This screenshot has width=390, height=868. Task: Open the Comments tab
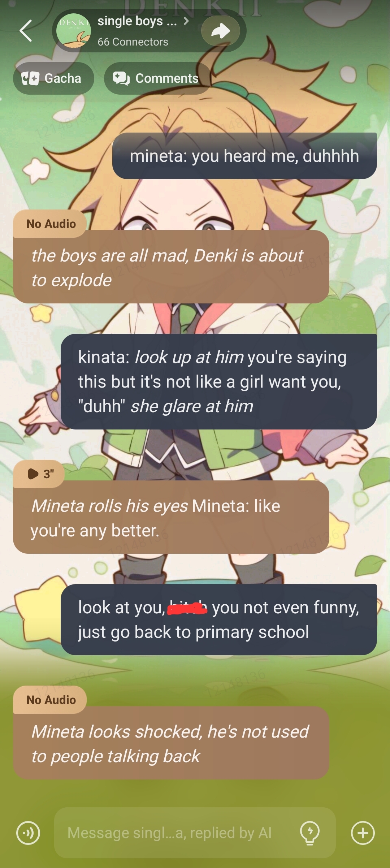[x=157, y=78]
